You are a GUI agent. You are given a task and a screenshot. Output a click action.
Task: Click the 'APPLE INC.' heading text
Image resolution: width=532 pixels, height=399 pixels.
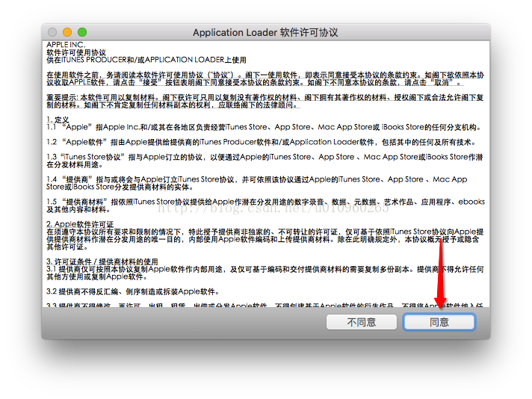point(66,45)
